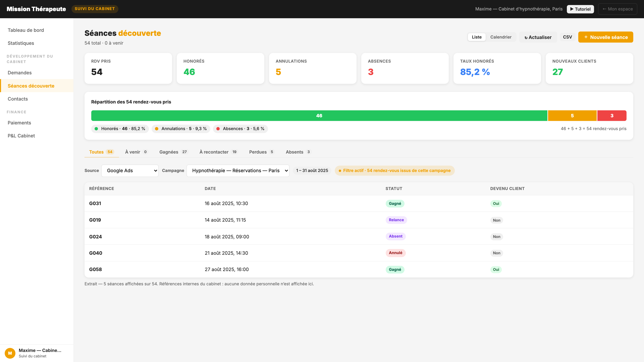Click reference G019
The width and height of the screenshot is (644, 362).
95,220
